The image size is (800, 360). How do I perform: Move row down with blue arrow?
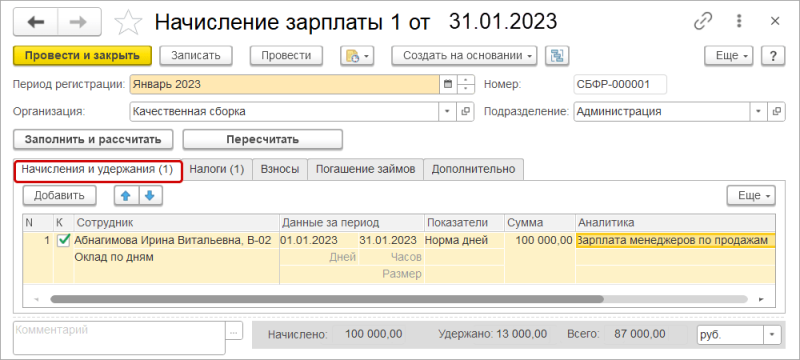[149, 195]
